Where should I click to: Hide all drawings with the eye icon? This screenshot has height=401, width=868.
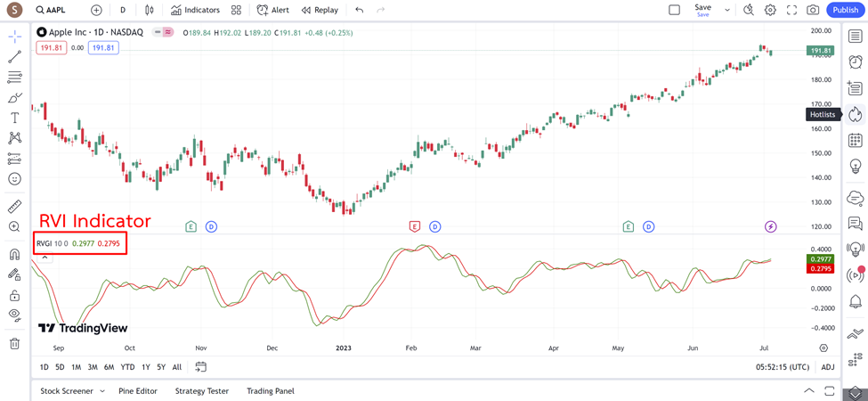(15, 315)
